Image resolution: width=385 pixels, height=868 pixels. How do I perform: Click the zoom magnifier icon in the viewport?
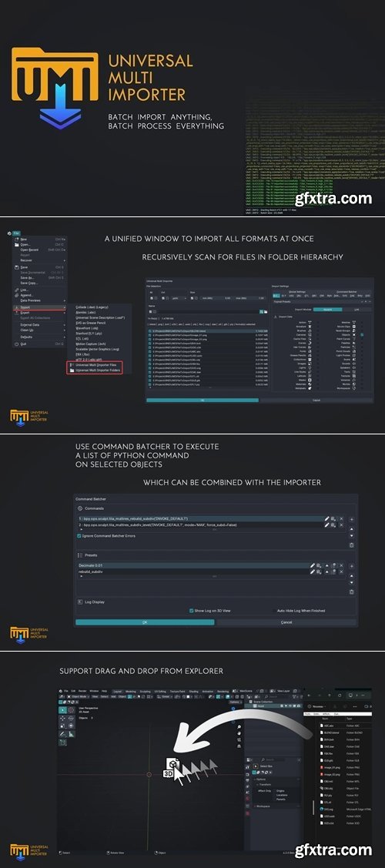click(x=239, y=727)
